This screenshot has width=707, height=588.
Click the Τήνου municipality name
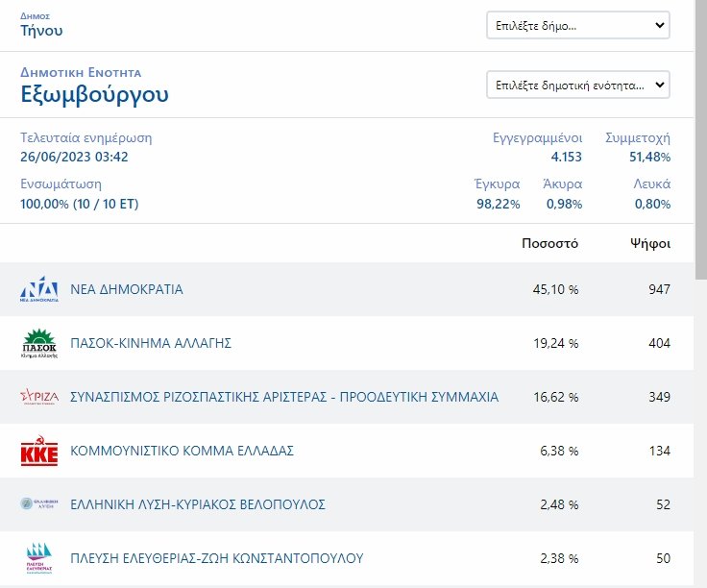[41, 31]
